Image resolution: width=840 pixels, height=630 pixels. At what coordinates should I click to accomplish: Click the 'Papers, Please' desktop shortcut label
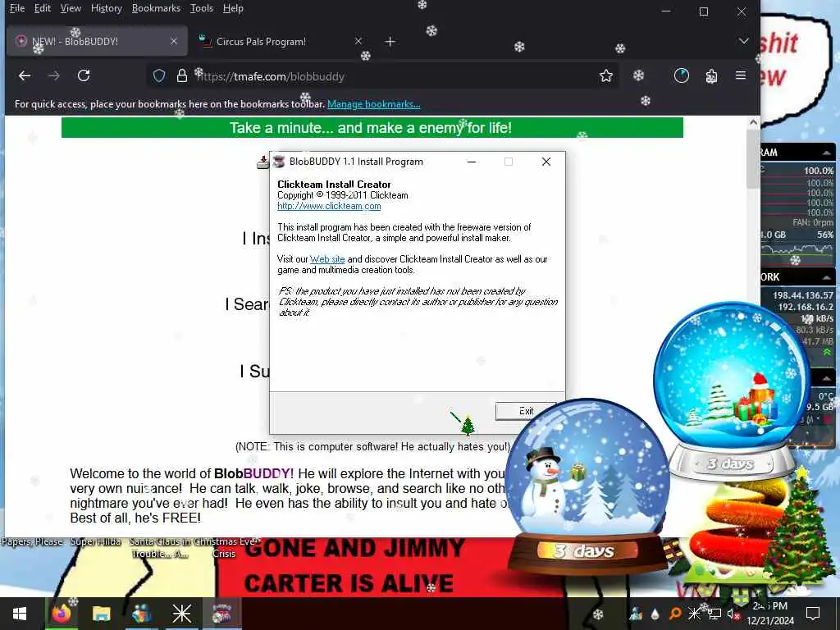click(32, 541)
